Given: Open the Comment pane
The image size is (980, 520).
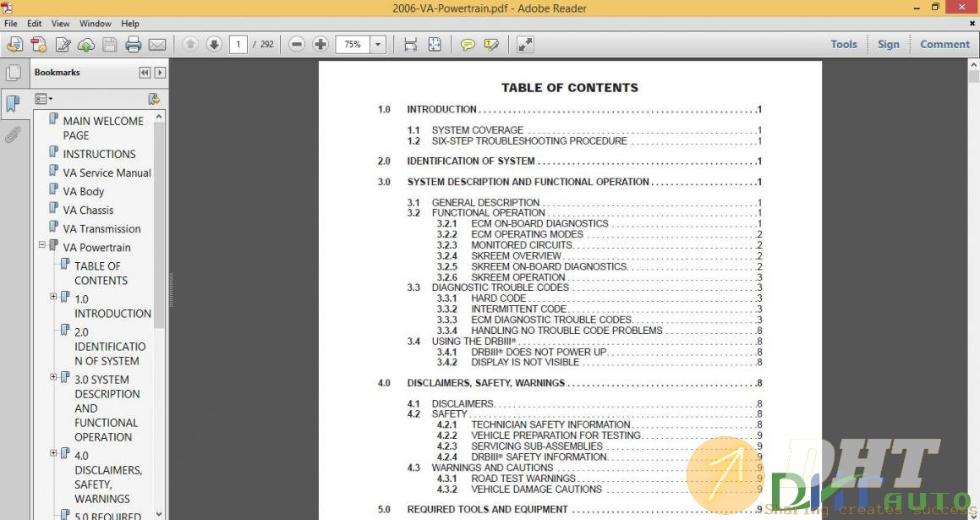Looking at the screenshot, I should (x=945, y=44).
